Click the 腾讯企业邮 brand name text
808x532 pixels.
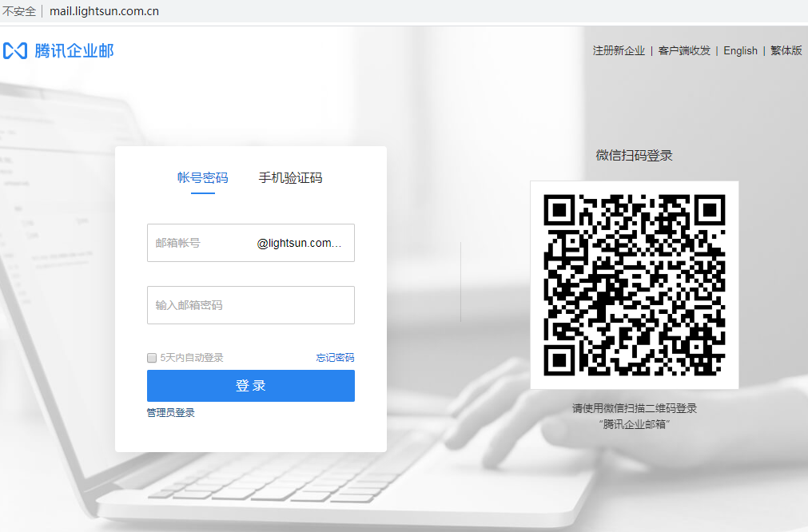74,51
